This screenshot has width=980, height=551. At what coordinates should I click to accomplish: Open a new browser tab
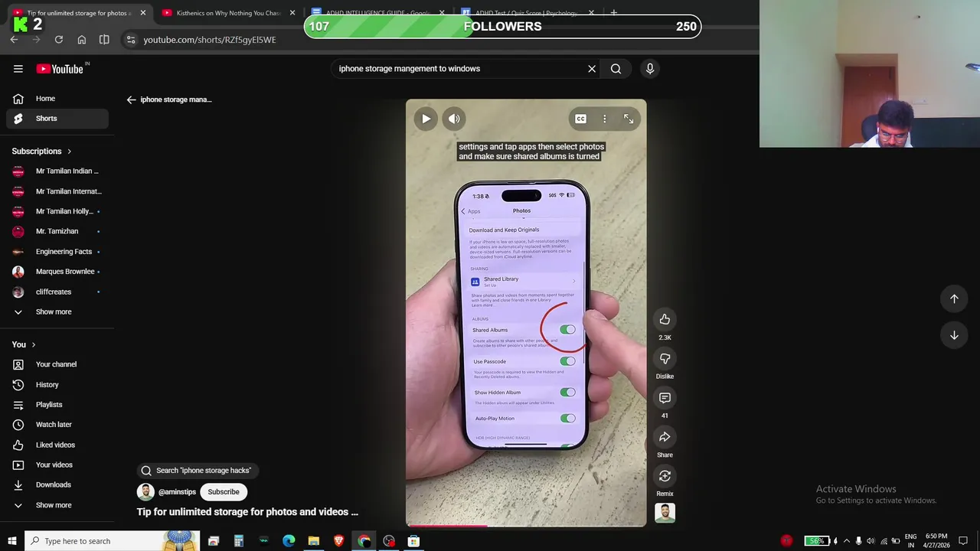(613, 13)
